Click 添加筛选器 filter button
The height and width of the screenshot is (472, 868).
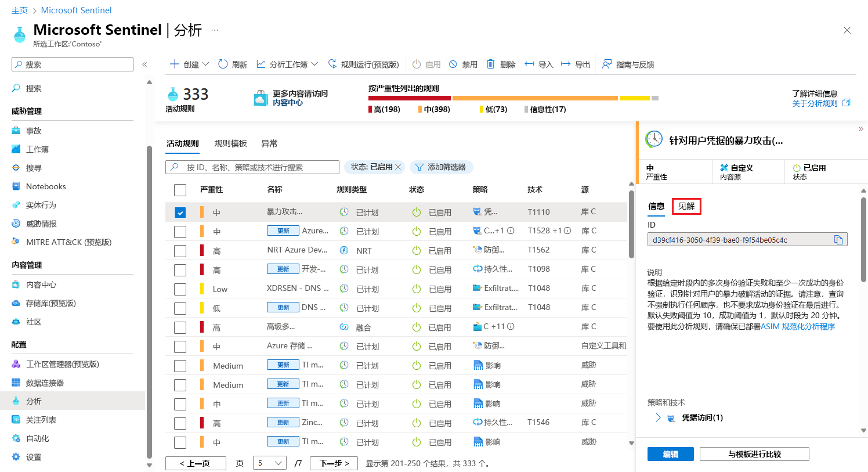coord(442,167)
